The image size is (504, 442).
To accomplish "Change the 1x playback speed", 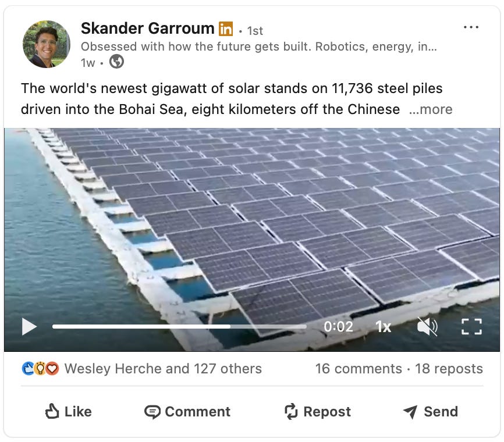I will coord(383,327).
